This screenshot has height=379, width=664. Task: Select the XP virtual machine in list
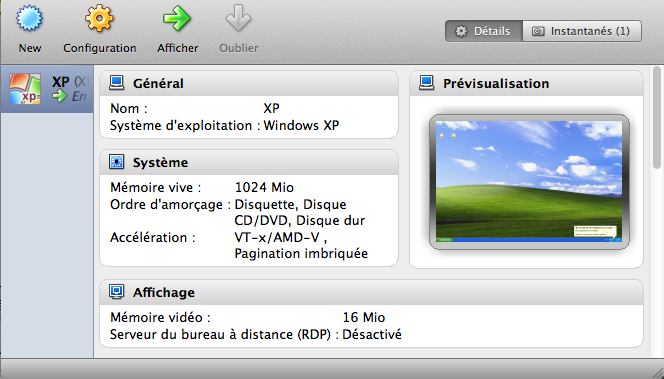[47, 89]
